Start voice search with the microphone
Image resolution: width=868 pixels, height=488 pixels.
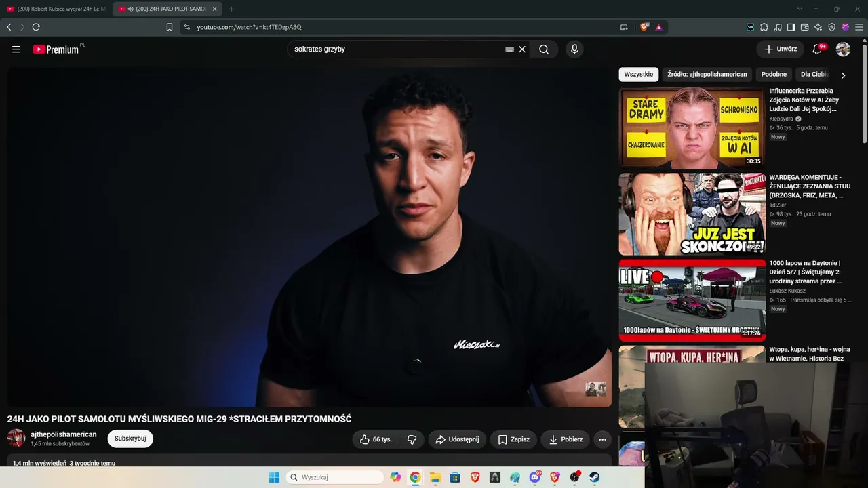(x=574, y=49)
